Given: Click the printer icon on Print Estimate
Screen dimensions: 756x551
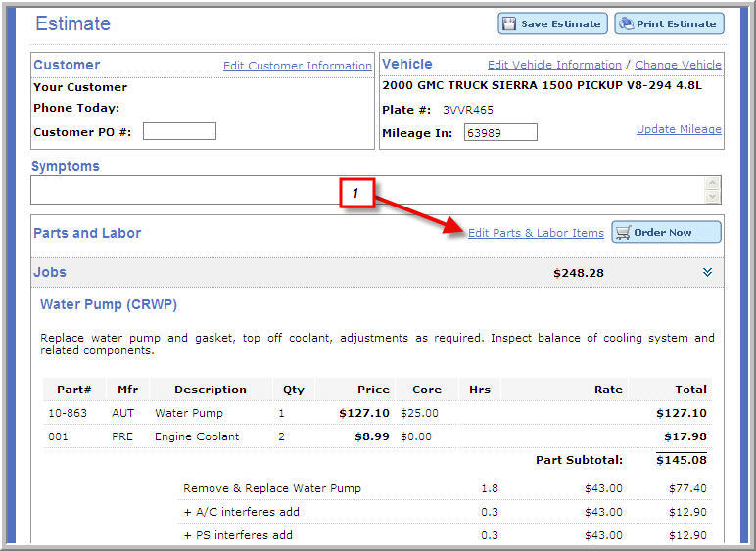Looking at the screenshot, I should pyautogui.click(x=625, y=24).
